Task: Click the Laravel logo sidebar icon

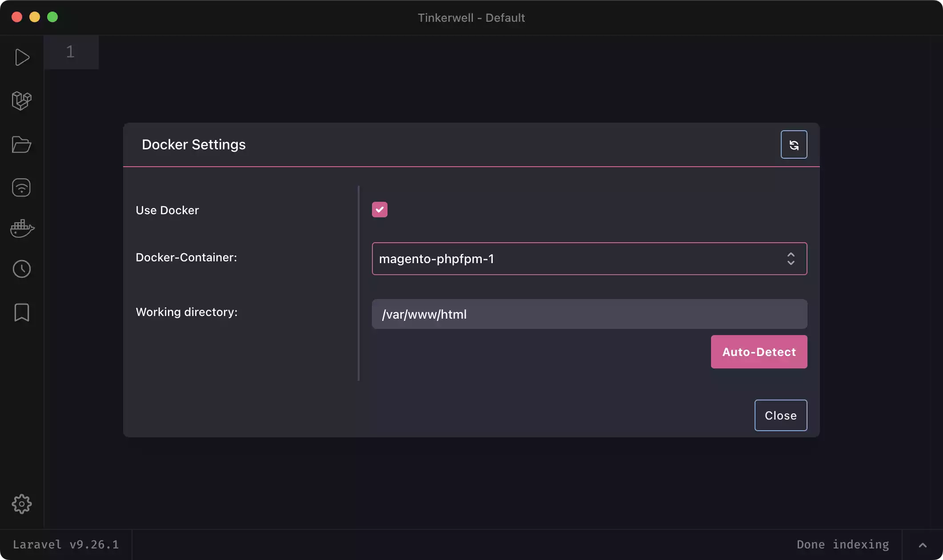Action: [21, 101]
